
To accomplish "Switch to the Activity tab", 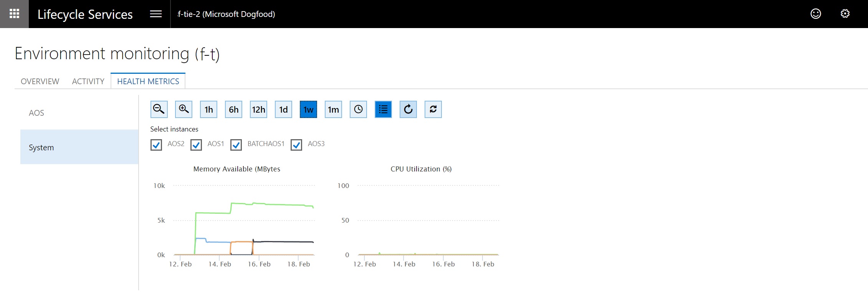I will [x=88, y=81].
